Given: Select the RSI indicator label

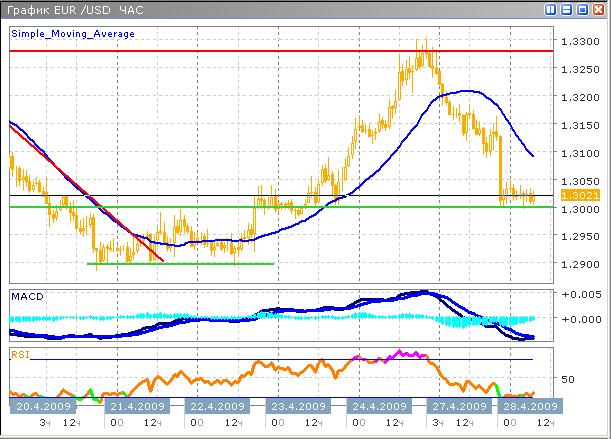Looking at the screenshot, I should [20, 353].
